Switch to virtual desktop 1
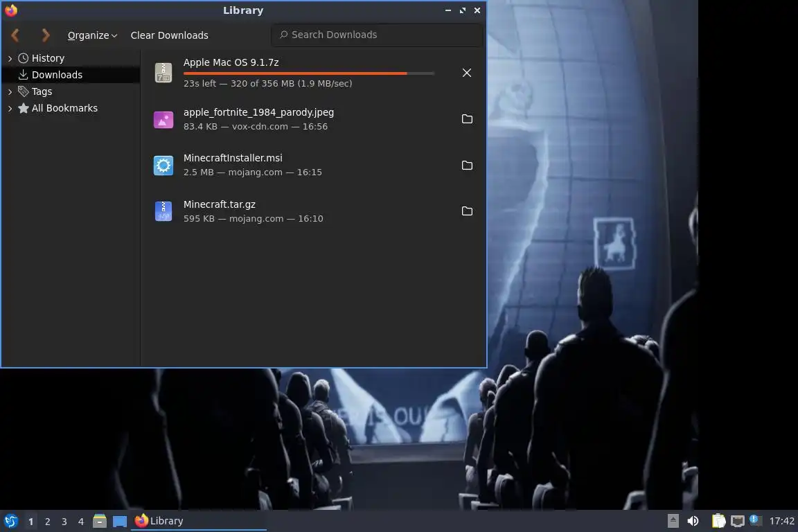This screenshot has width=798, height=532. (x=31, y=522)
